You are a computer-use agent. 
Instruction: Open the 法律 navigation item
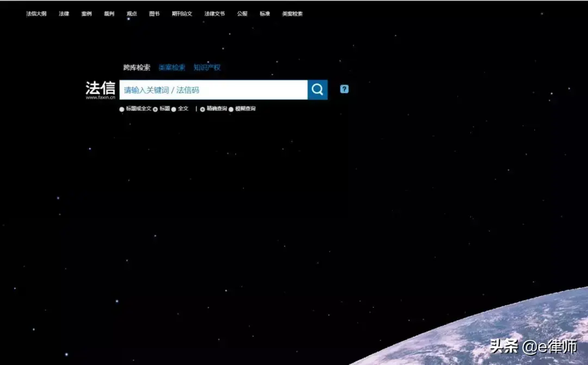pos(64,14)
